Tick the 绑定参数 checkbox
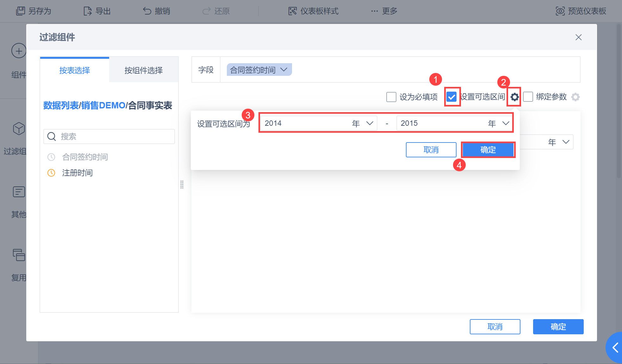This screenshot has height=364, width=622. click(x=528, y=97)
